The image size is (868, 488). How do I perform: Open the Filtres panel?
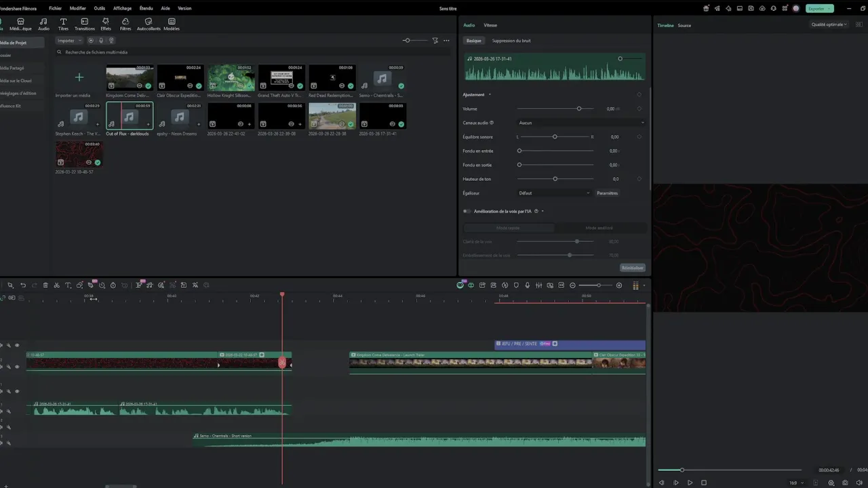click(x=125, y=24)
